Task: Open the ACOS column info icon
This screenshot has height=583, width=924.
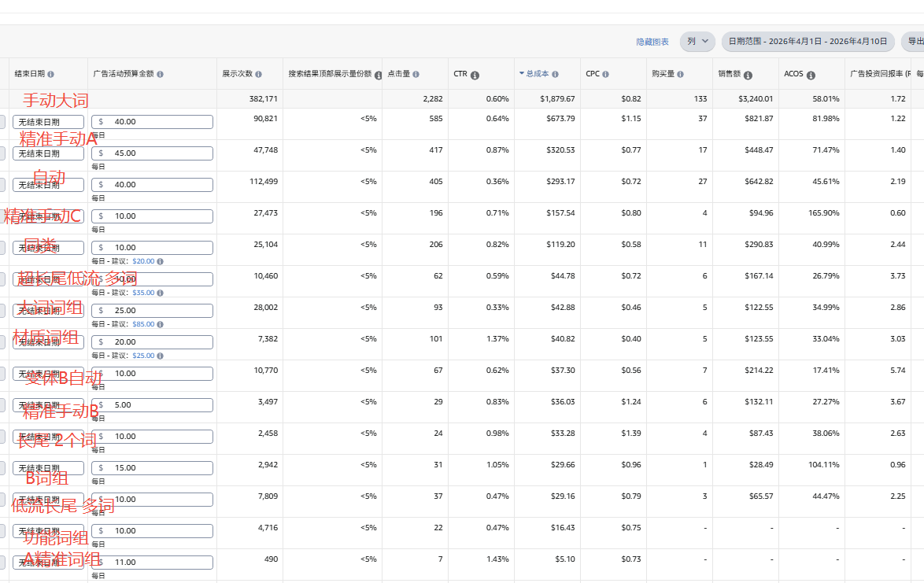Action: tap(811, 75)
